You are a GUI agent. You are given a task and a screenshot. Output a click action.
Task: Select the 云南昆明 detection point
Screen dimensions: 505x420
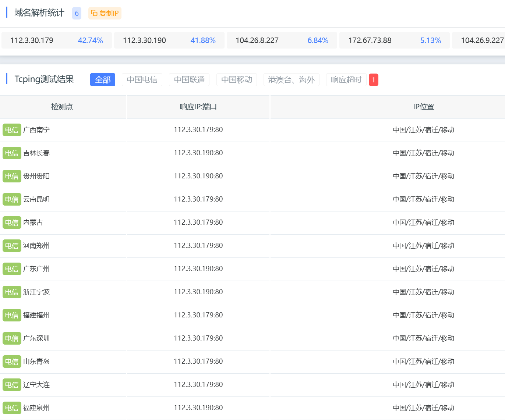36,199
